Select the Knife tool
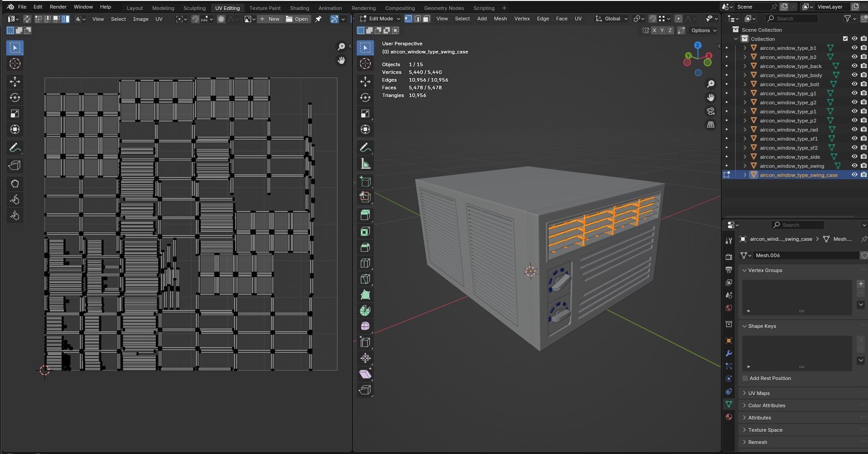This screenshot has width=868, height=454. (365, 279)
